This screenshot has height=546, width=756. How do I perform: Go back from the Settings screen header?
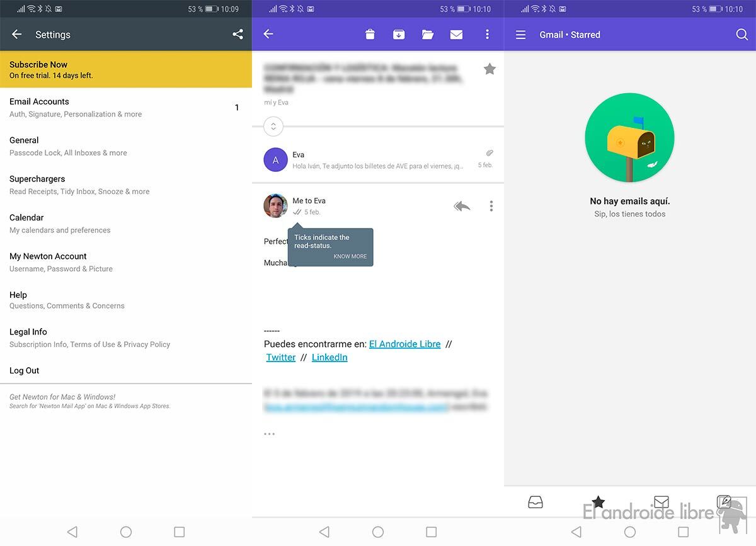17,35
